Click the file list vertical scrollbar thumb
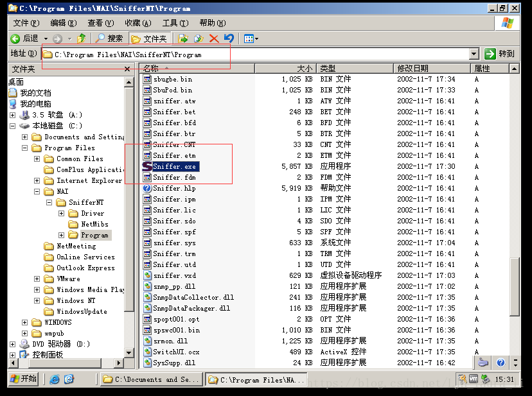Image resolution: width=532 pixels, height=396 pixels. [x=515, y=287]
